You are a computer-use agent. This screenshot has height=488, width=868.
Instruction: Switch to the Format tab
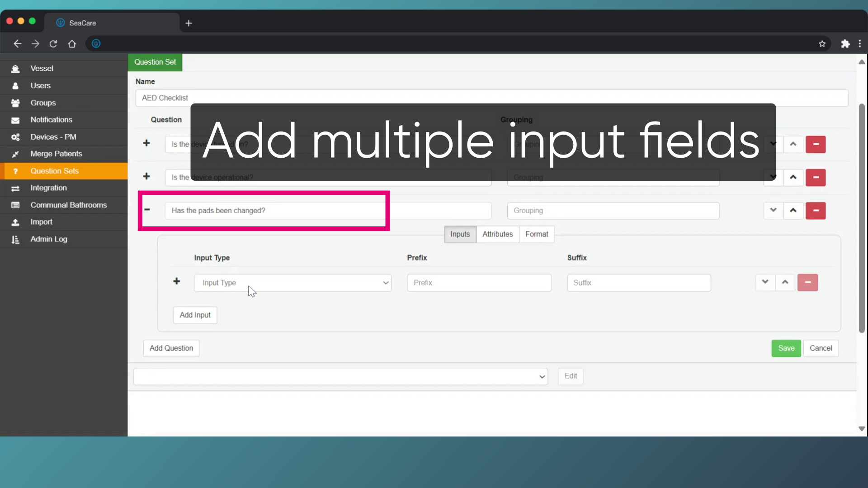coord(537,235)
